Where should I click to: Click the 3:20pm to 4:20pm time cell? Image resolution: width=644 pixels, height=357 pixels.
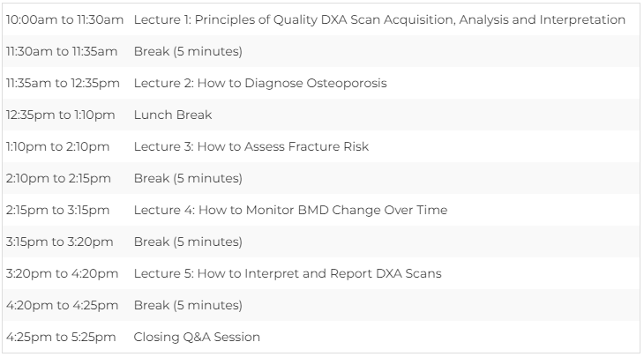[x=62, y=273]
